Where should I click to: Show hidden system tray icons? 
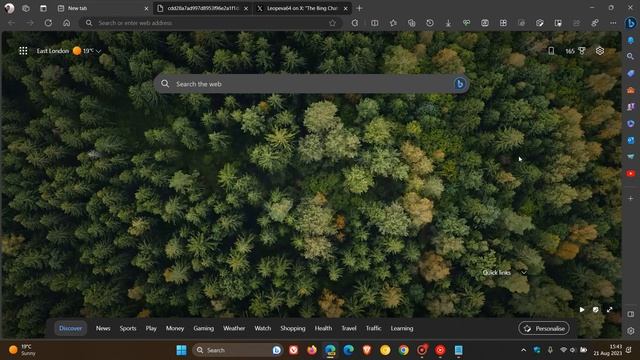click(x=523, y=350)
